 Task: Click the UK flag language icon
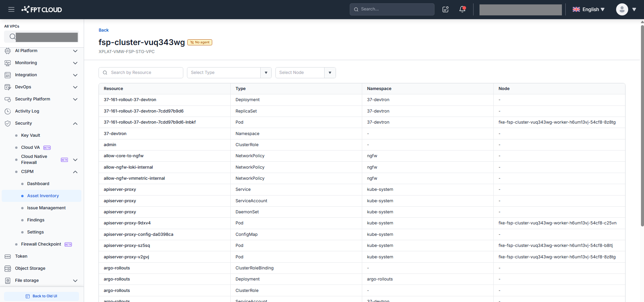576,9
